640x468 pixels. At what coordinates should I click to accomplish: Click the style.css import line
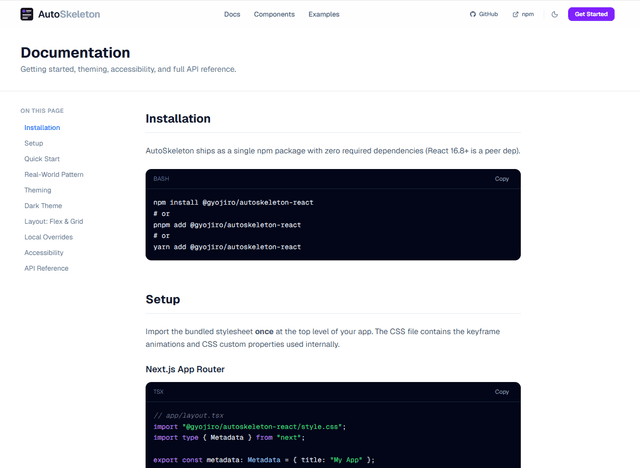249,427
